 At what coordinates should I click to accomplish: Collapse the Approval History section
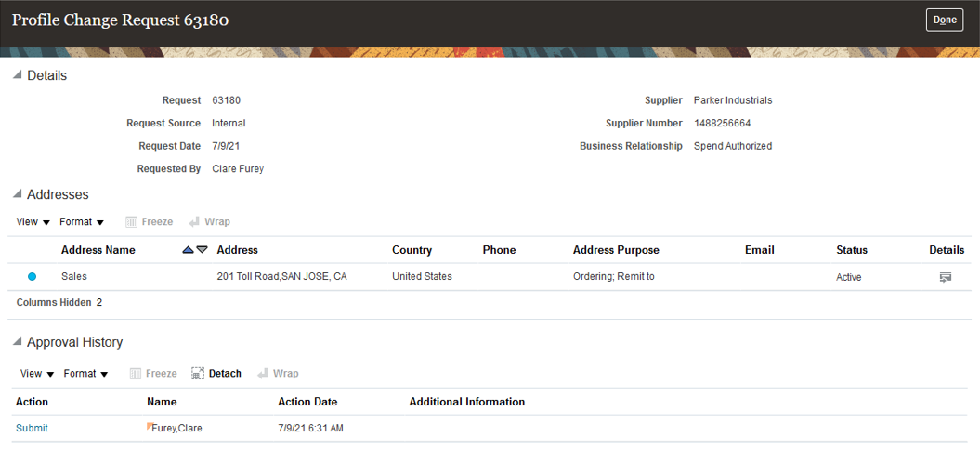(18, 342)
